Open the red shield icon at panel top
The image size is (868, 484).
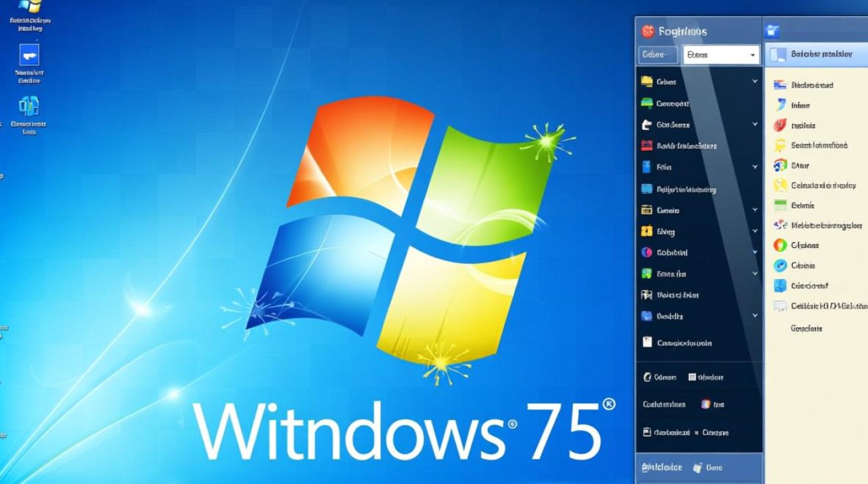click(648, 30)
